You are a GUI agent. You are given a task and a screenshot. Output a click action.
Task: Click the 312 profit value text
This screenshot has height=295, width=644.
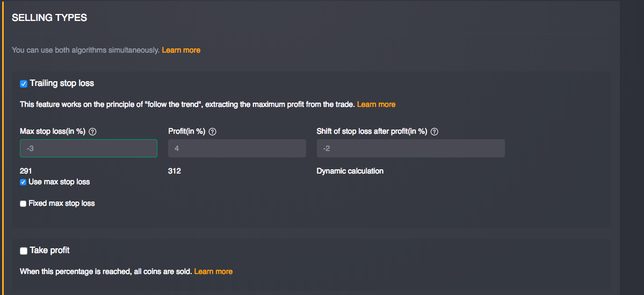(175, 171)
